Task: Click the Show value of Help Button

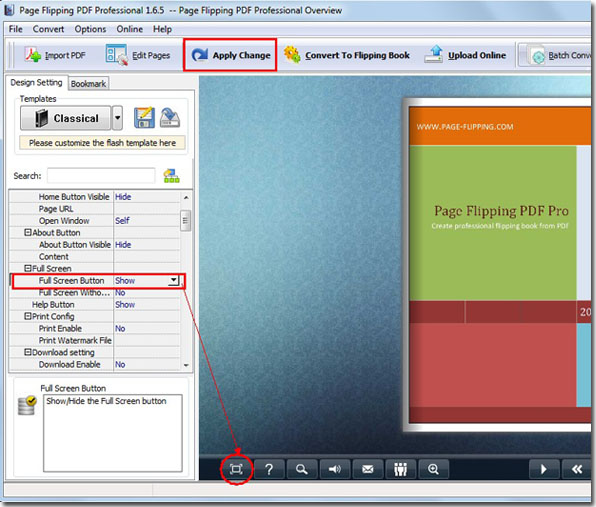Action: [x=125, y=305]
